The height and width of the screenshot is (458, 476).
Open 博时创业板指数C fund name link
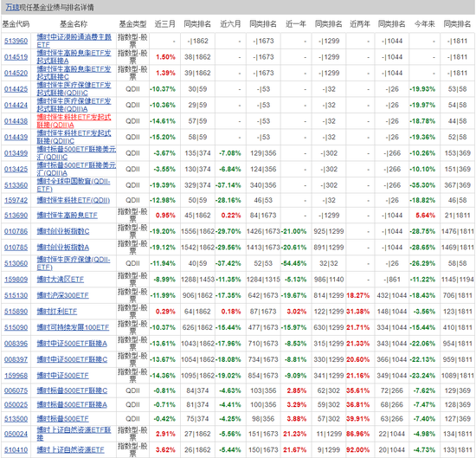pos(63,231)
